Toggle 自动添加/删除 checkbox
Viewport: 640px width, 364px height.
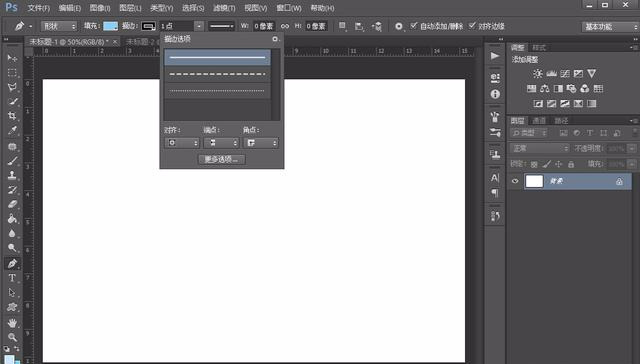413,26
